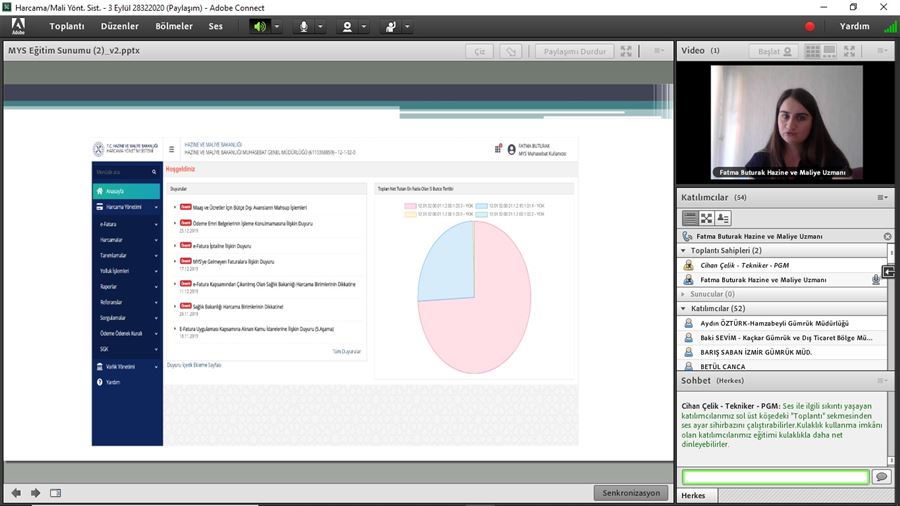Toggle the webcam icon in the toolbar
This screenshot has width=900, height=506.
click(x=347, y=26)
